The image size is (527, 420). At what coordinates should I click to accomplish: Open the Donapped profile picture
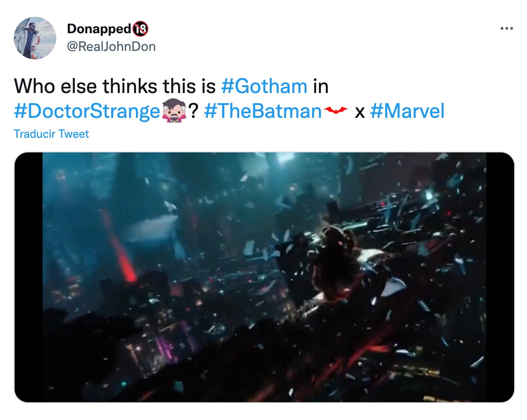(x=35, y=38)
